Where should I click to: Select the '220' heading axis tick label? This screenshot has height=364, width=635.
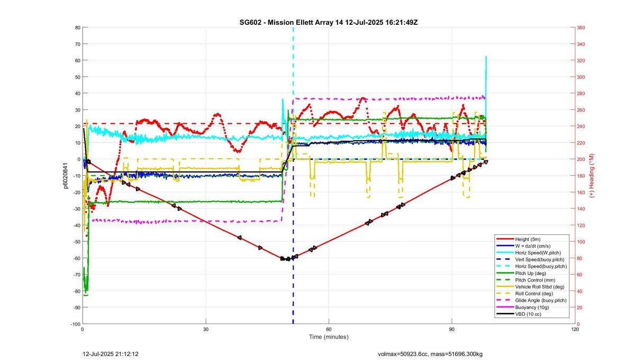click(580, 143)
